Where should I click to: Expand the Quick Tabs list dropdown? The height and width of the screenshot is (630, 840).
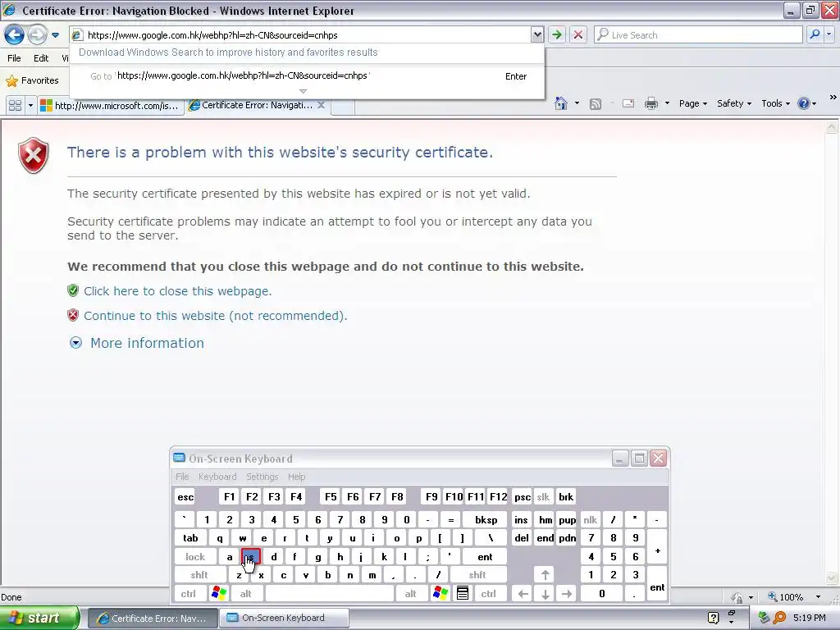click(30, 106)
